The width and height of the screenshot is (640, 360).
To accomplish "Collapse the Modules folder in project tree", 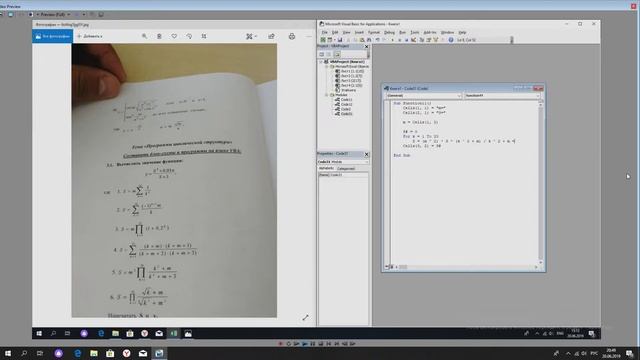I will point(327,95).
